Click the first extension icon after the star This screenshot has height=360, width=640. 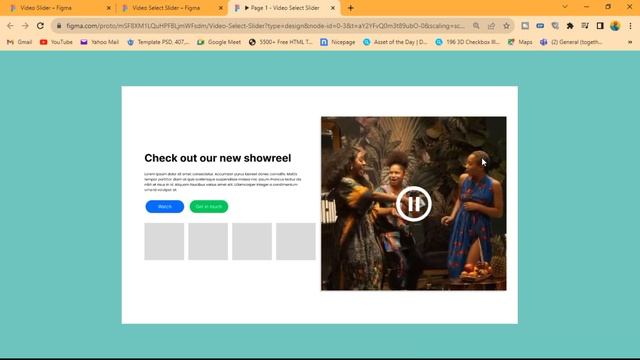coord(525,26)
